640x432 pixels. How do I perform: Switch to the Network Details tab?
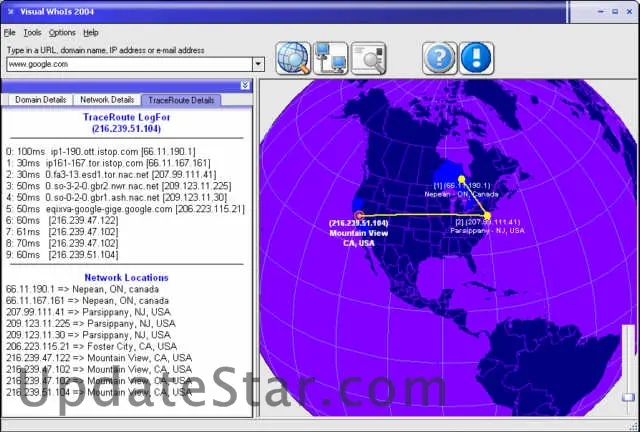pos(107,100)
